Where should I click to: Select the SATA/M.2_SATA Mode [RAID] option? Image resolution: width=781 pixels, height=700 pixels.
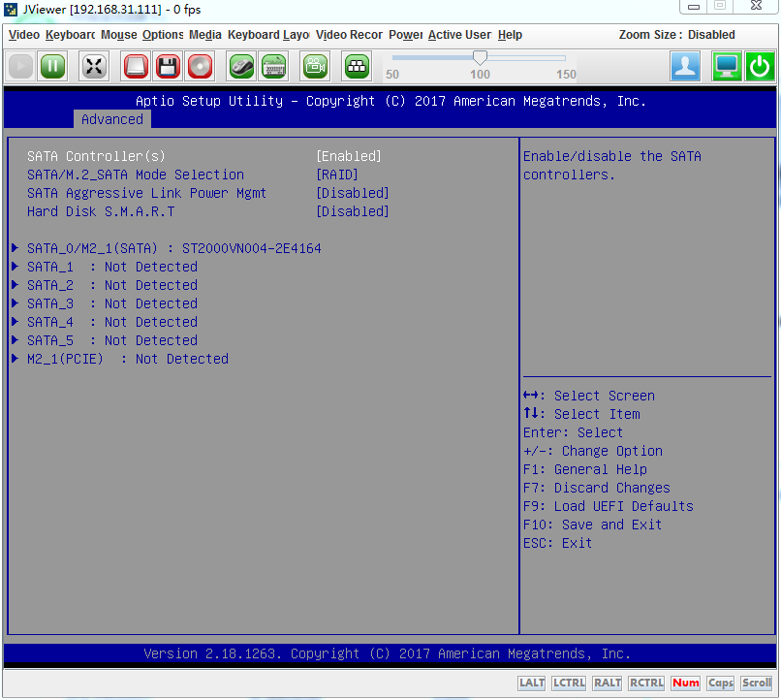tap(337, 175)
